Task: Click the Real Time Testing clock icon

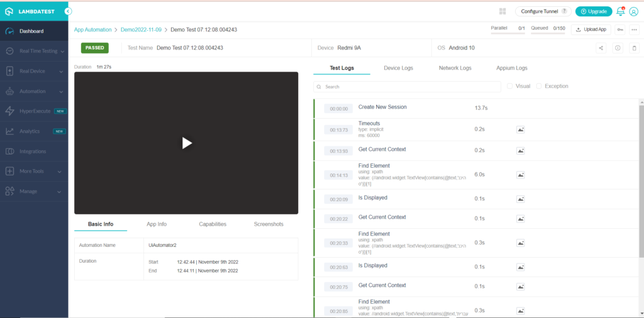Action: point(10,52)
